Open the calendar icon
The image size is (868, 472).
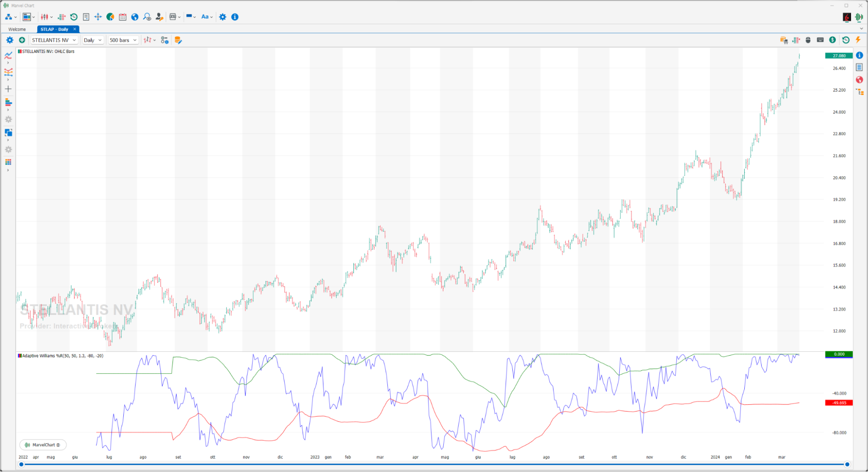coord(122,17)
